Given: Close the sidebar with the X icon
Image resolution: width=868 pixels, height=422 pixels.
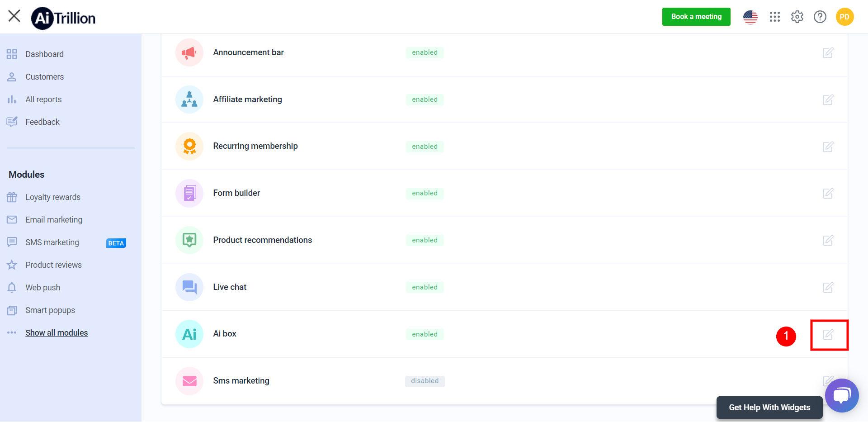Looking at the screenshot, I should pyautogui.click(x=14, y=16).
